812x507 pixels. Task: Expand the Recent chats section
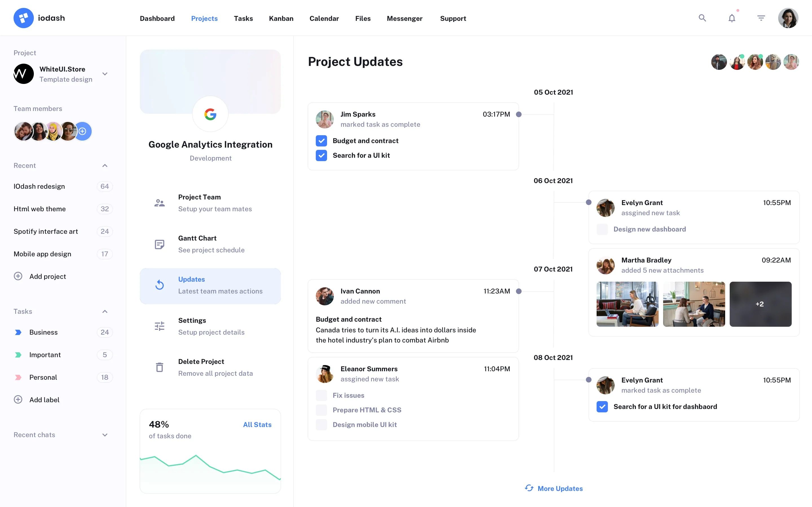[105, 435]
